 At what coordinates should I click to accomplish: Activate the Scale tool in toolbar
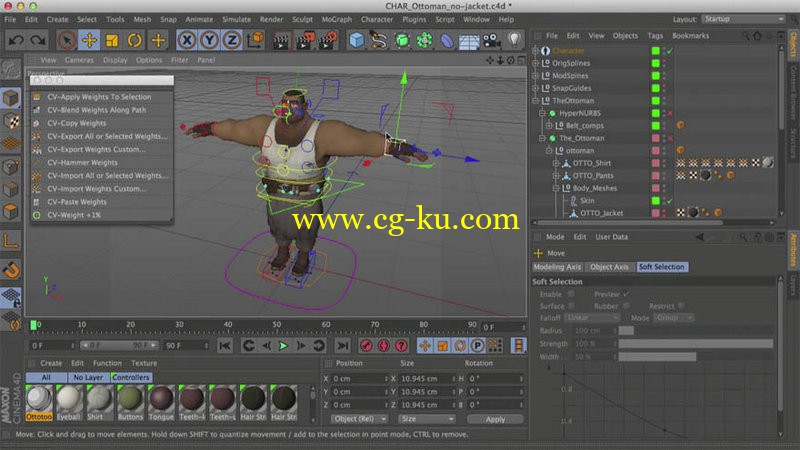coord(112,40)
